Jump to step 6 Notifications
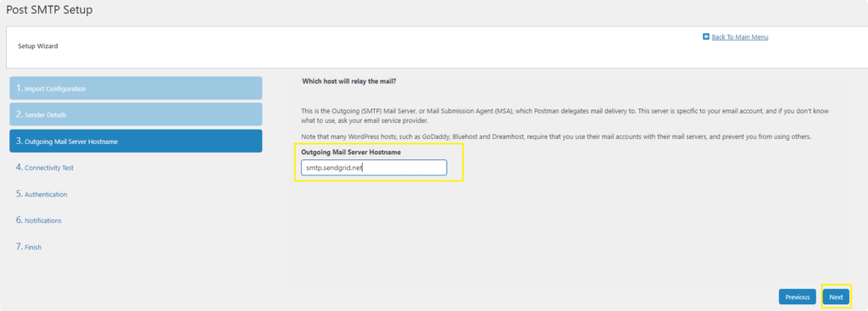This screenshot has width=868, height=311. click(39, 220)
